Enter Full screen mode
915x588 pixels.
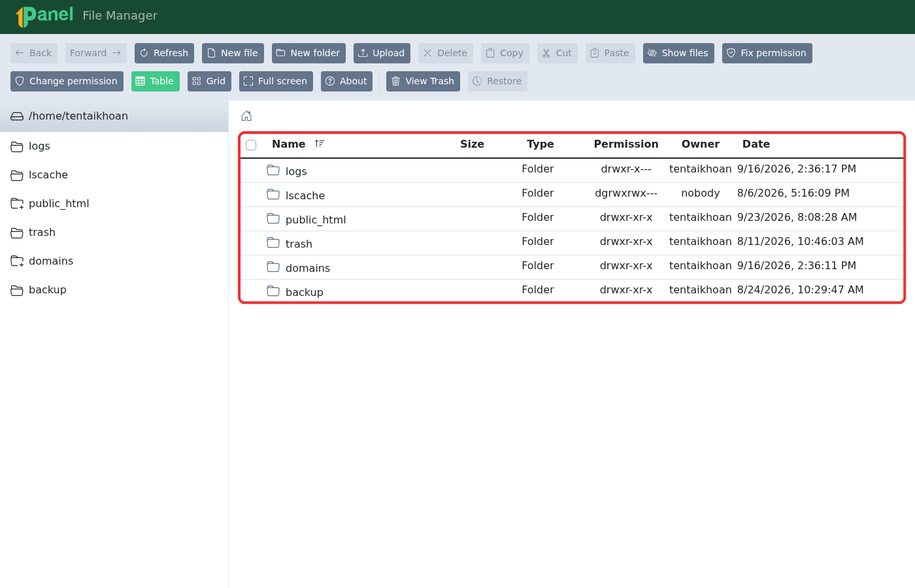coord(276,81)
